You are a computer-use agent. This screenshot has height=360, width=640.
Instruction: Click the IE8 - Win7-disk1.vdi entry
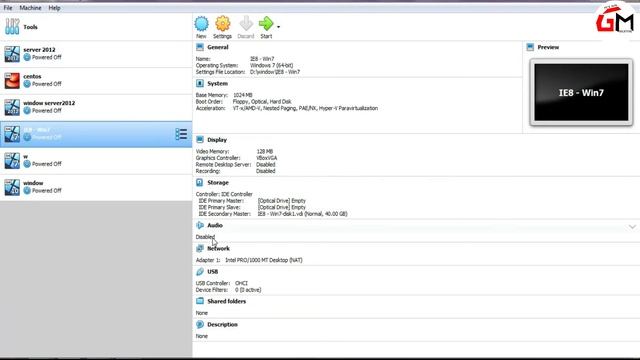point(302,214)
